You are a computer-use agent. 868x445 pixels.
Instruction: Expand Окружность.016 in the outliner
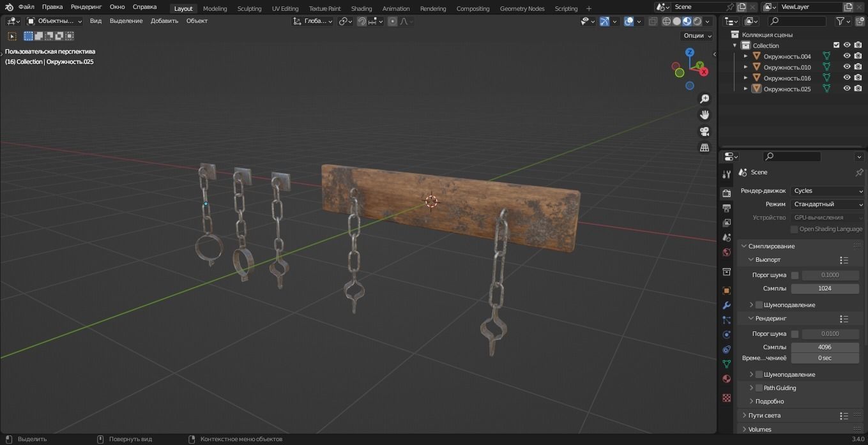point(745,78)
